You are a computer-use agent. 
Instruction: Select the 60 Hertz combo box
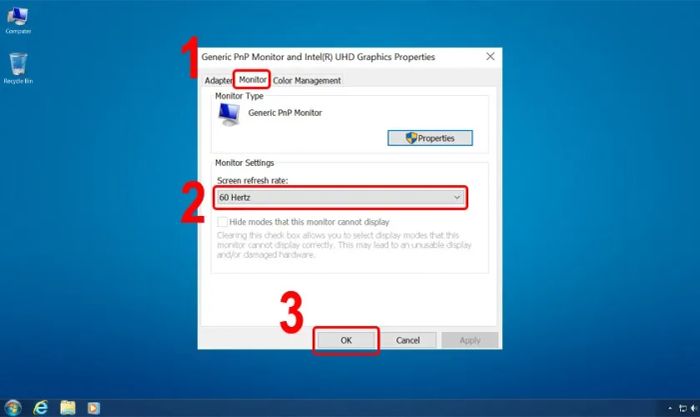click(341, 197)
